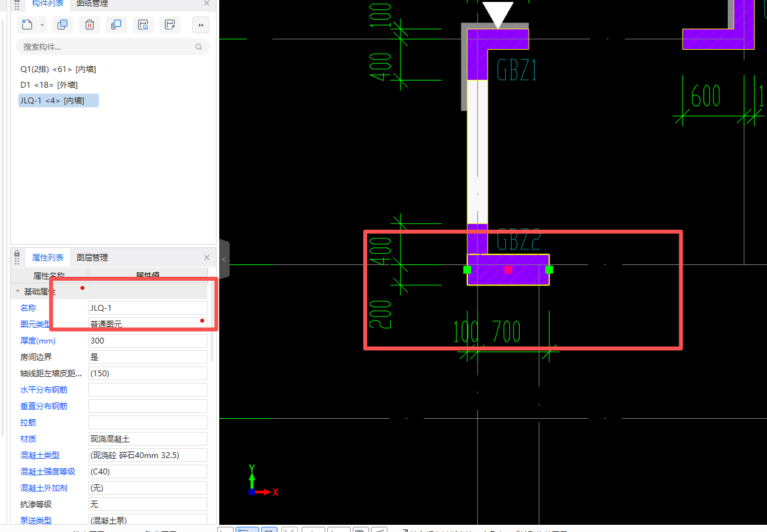Screen dimensions: 767x532
Task: Select JLQ-1 <4> [内墙] component
Action: (59, 100)
